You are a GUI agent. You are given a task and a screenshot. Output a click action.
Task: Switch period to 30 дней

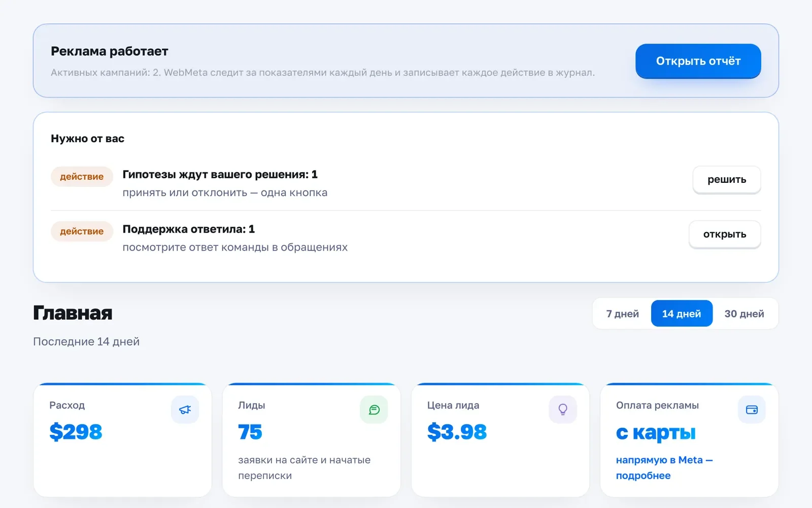click(744, 314)
